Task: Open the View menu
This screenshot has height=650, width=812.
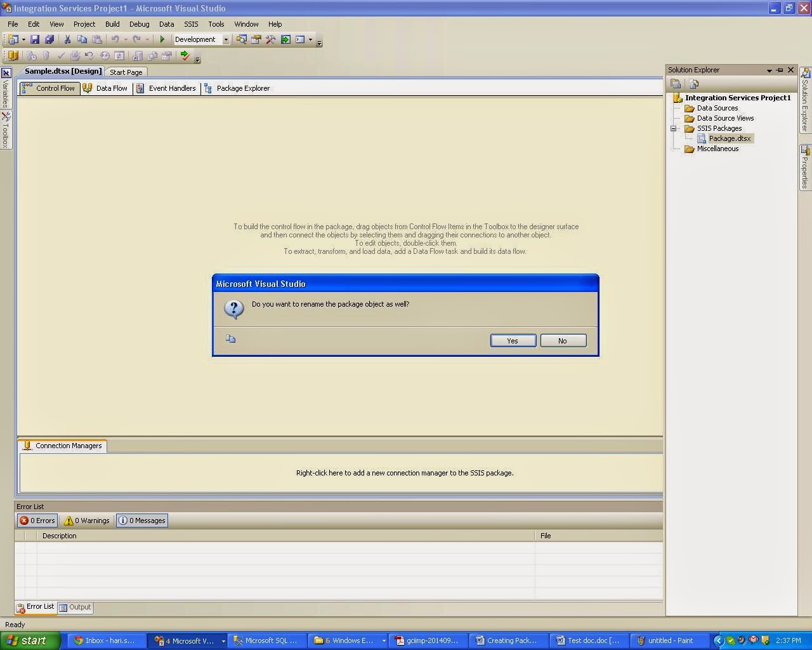Action: [56, 24]
